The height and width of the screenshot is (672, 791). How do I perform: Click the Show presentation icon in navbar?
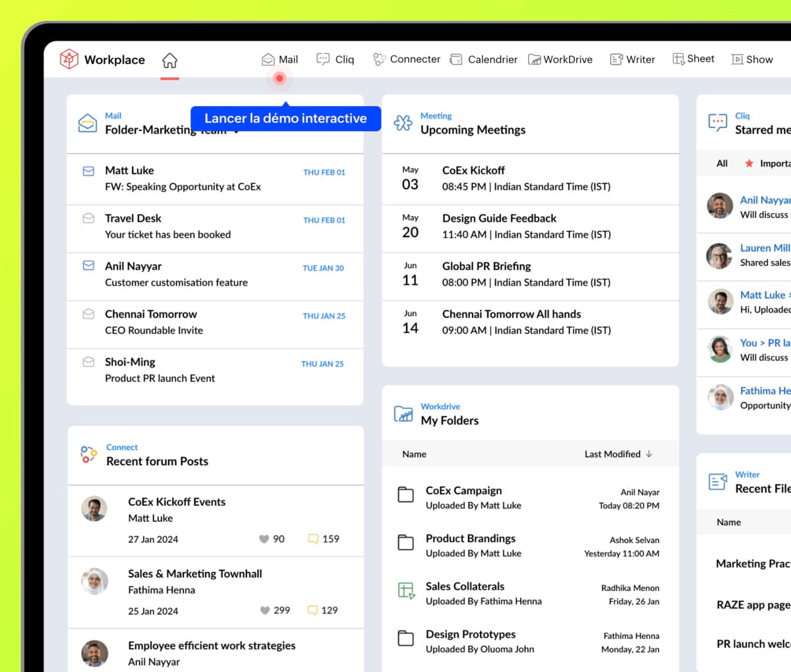[737, 59]
